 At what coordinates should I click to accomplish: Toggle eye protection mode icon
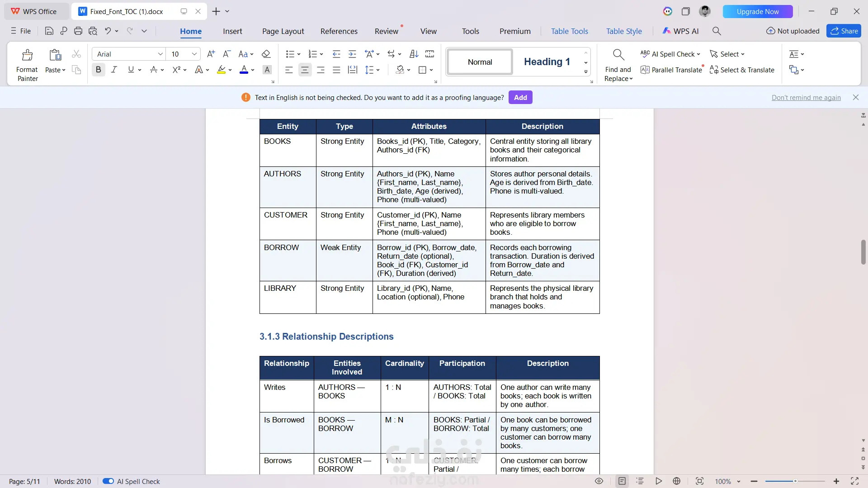click(599, 481)
